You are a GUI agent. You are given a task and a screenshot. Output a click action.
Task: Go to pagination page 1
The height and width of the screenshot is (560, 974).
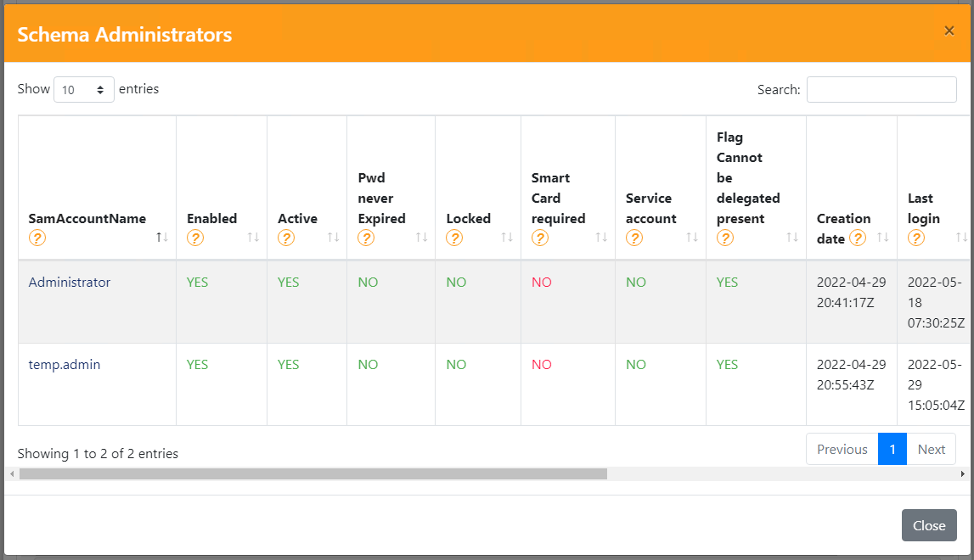tap(892, 450)
